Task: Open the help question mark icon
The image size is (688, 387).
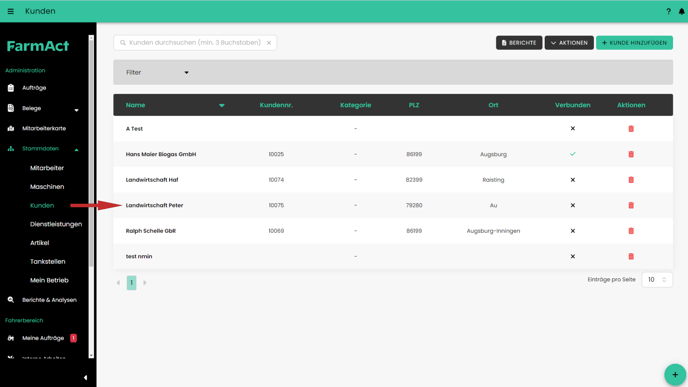Action: point(668,11)
